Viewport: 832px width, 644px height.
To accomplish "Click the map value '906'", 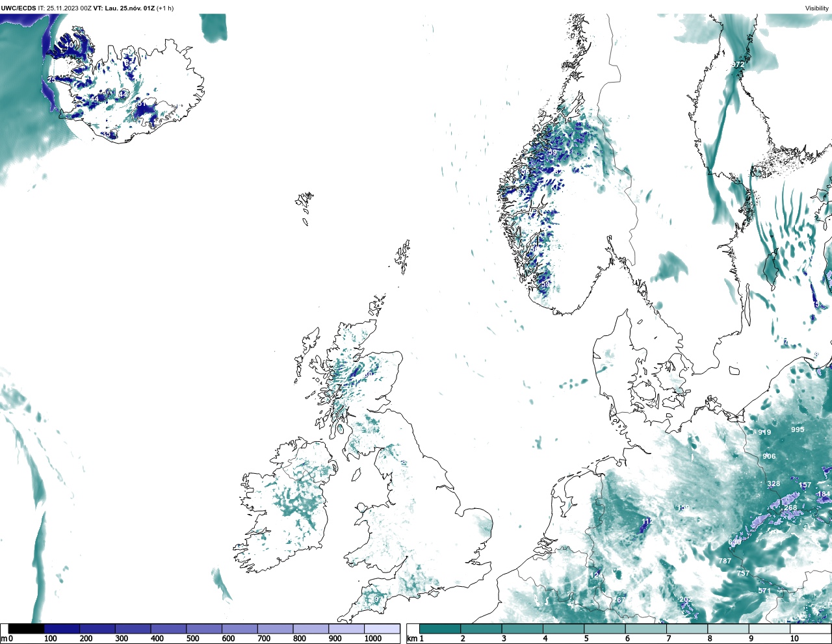I will (769, 456).
